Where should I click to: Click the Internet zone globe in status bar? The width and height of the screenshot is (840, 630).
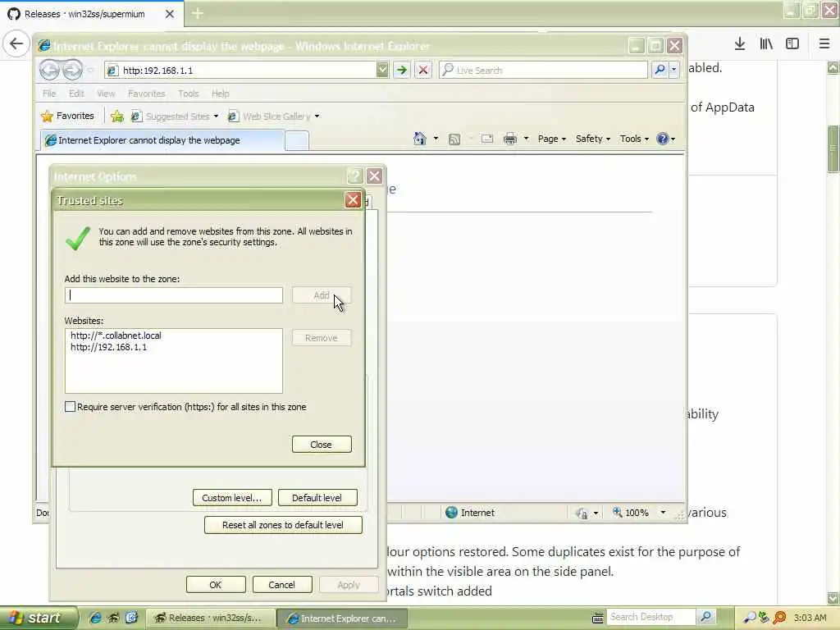tap(452, 513)
